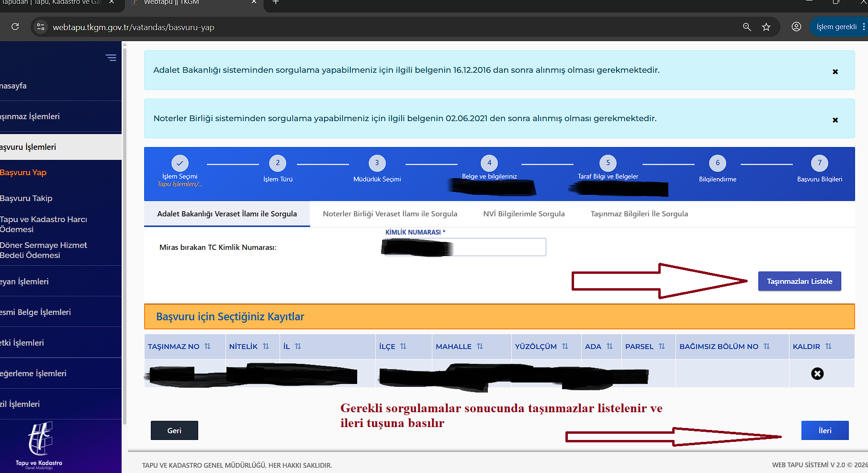
Task: Close the first Tapudan browser tab
Action: tap(112, 2)
